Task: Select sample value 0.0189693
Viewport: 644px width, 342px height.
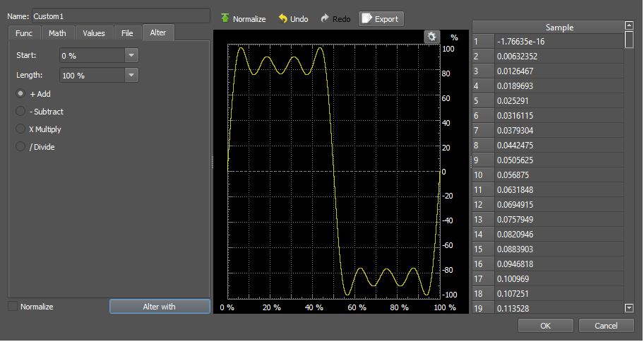Action: [559, 86]
